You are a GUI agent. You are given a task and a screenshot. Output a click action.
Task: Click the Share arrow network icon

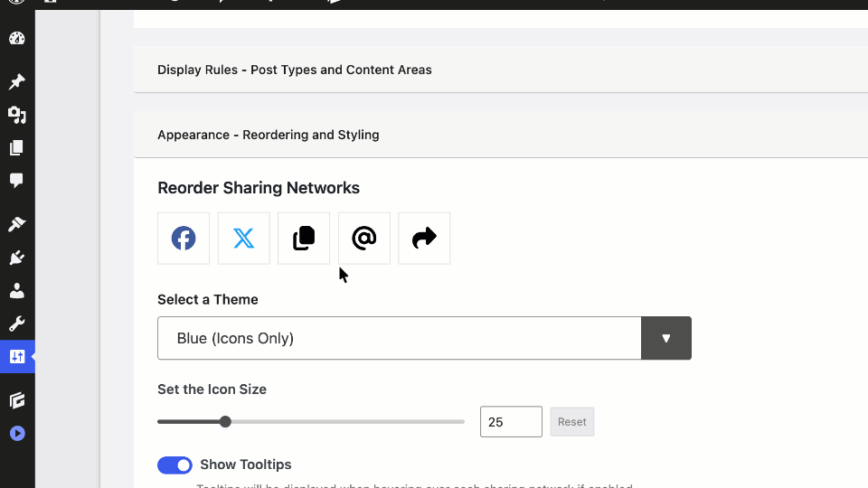pyautogui.click(x=424, y=239)
